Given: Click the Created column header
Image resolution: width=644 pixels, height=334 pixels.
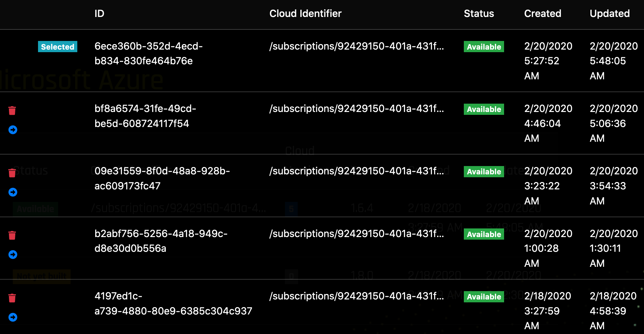Looking at the screenshot, I should (x=543, y=13).
